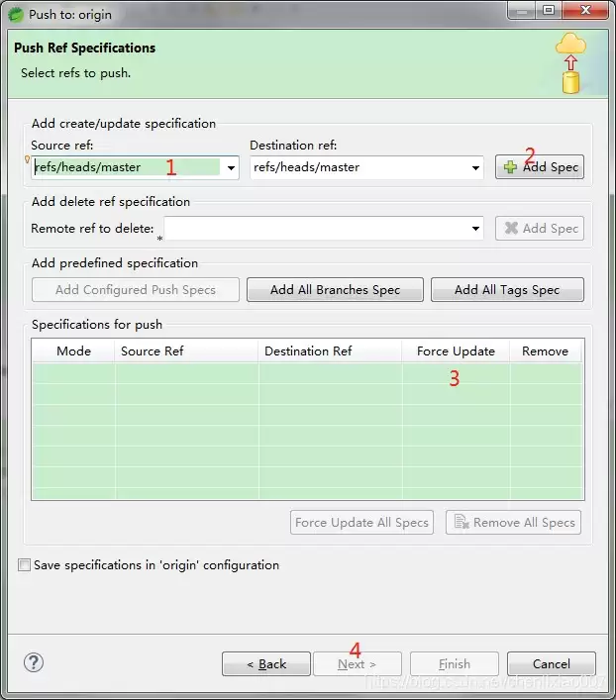Click the gray X delete Add Spec icon
The height and width of the screenshot is (700, 616).
(x=511, y=228)
